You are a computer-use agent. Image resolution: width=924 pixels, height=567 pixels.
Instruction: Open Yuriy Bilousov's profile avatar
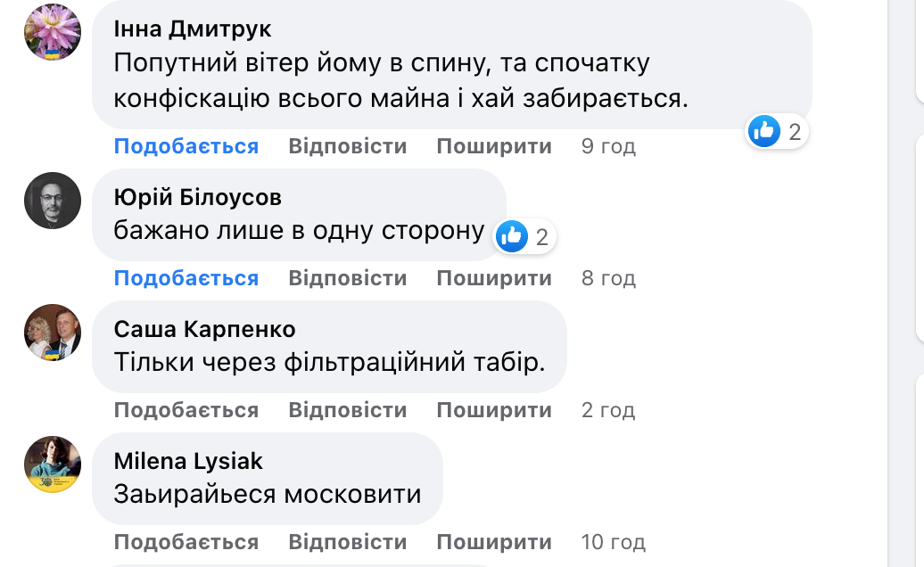coord(52,201)
